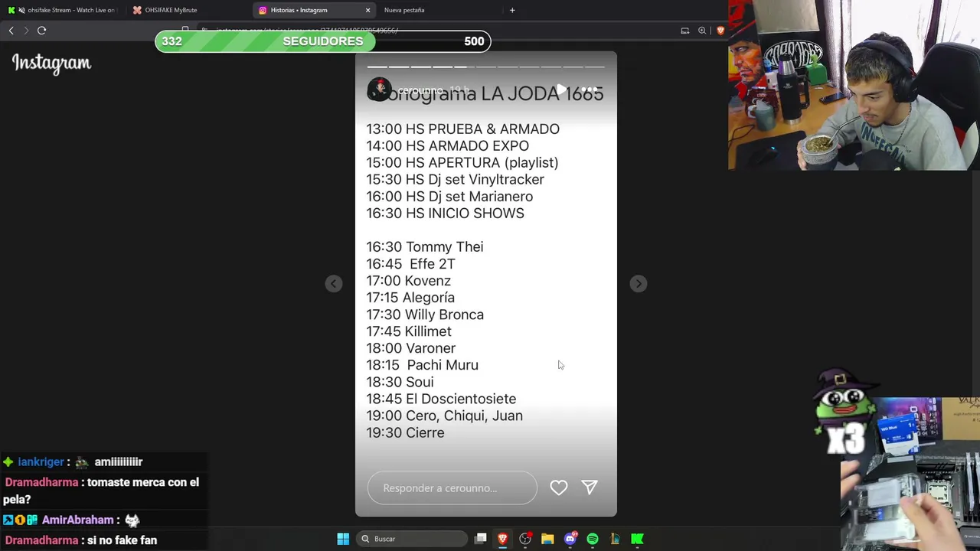Open the Windows Start menu
Screen dimensions: 980x551
tap(343, 539)
